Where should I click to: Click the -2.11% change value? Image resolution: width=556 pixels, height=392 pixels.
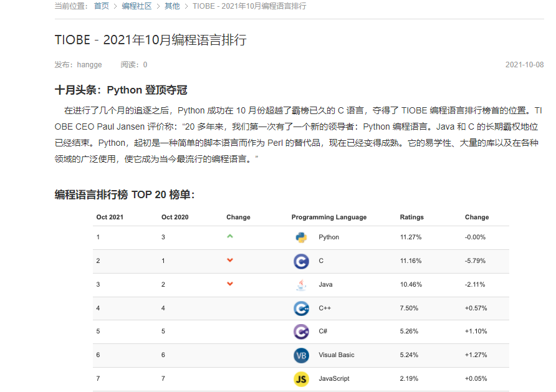tap(475, 284)
